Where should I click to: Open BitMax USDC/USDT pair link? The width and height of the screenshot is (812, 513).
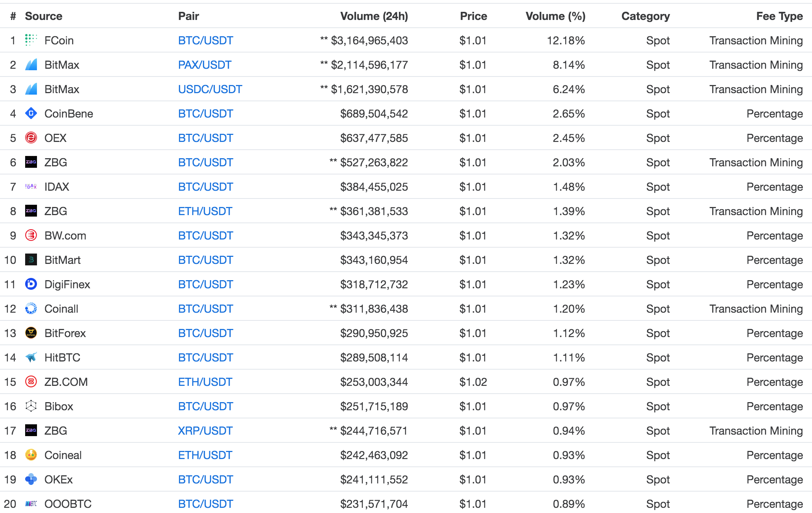click(x=210, y=89)
